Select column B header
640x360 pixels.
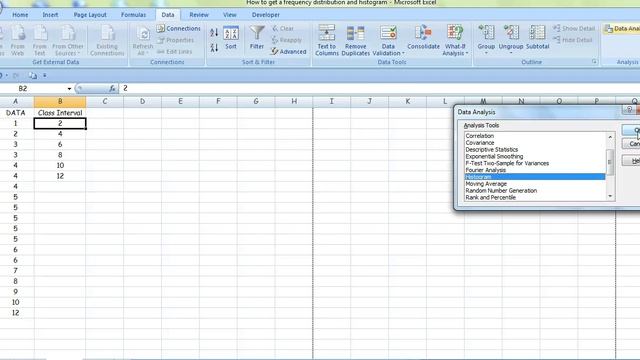point(60,101)
